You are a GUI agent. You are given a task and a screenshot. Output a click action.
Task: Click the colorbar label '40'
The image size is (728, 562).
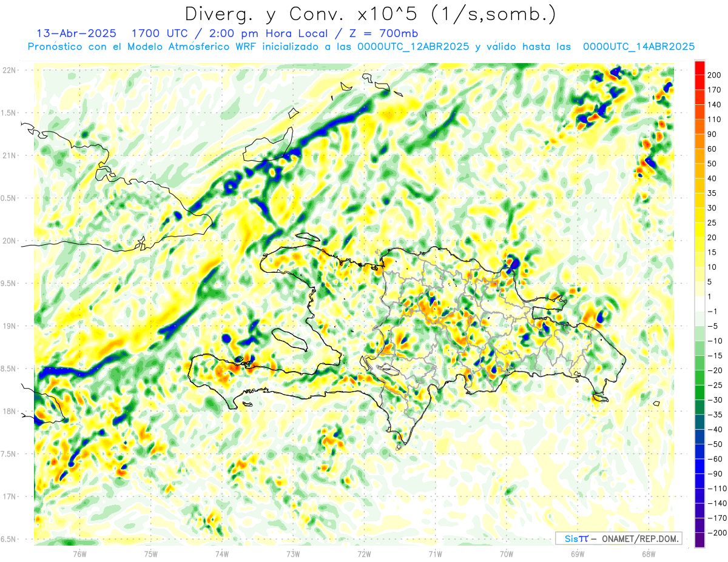713,178
